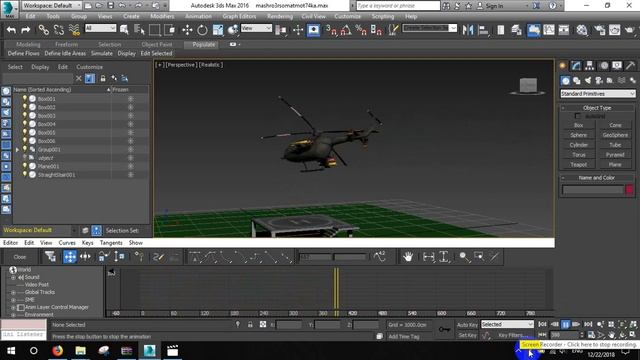
Task: Toggle the Percent Snap button
Action: pos(361,30)
